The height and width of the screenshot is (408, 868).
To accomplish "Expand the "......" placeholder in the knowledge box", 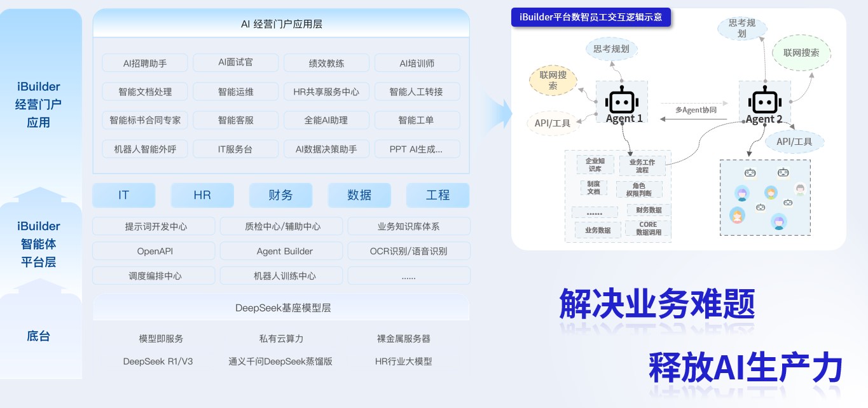I will click(593, 212).
